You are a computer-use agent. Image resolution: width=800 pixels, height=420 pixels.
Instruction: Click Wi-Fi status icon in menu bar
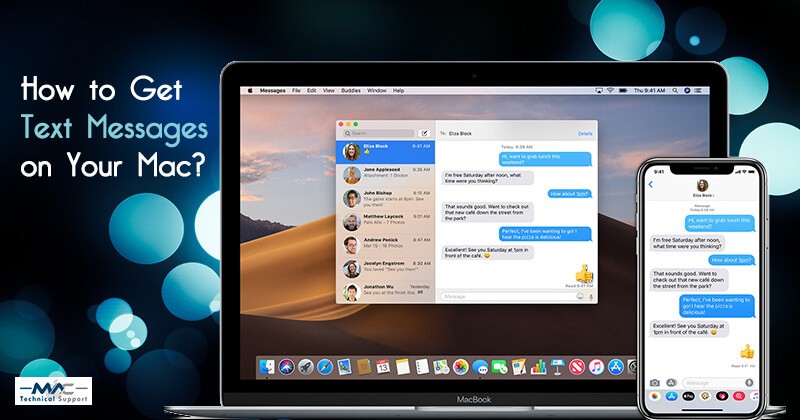point(610,90)
